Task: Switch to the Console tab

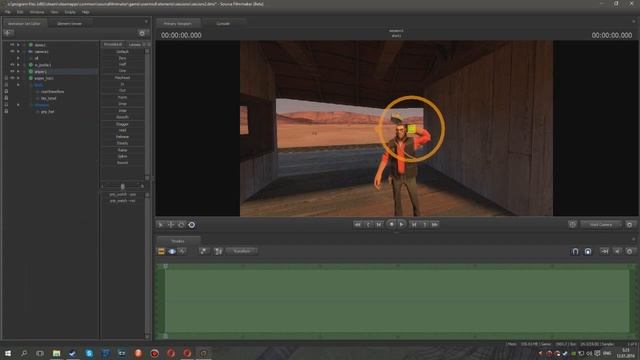Action: pyautogui.click(x=223, y=24)
